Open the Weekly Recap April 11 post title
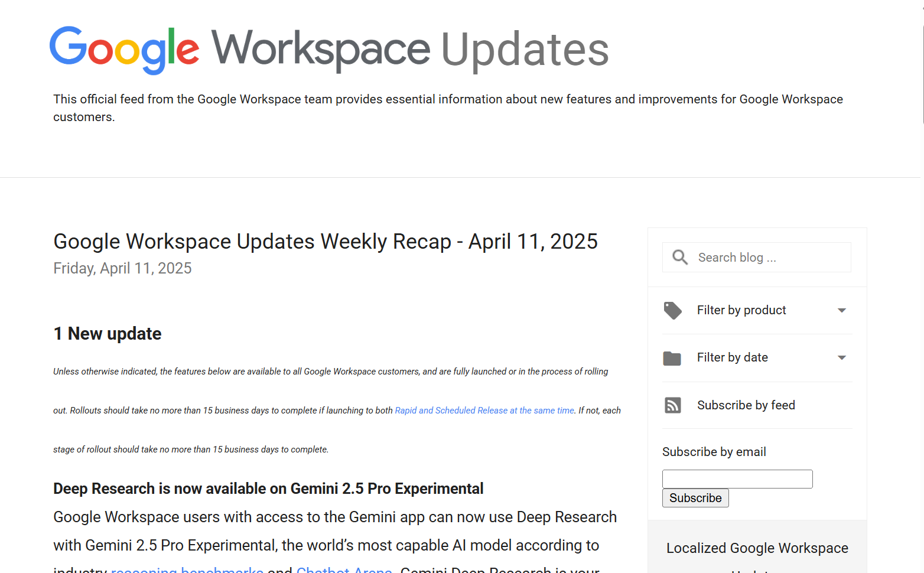Screen dimensions: 924x573 (x=325, y=241)
